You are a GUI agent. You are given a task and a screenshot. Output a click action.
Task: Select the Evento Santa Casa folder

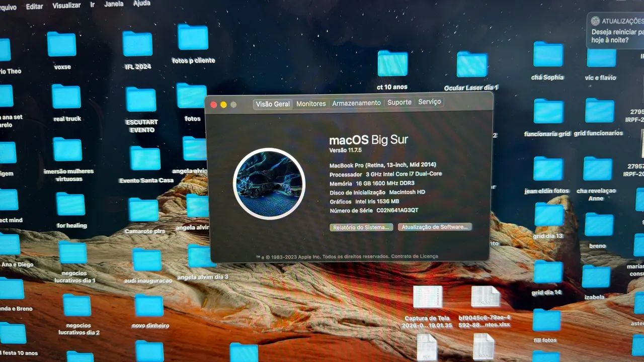tap(145, 158)
